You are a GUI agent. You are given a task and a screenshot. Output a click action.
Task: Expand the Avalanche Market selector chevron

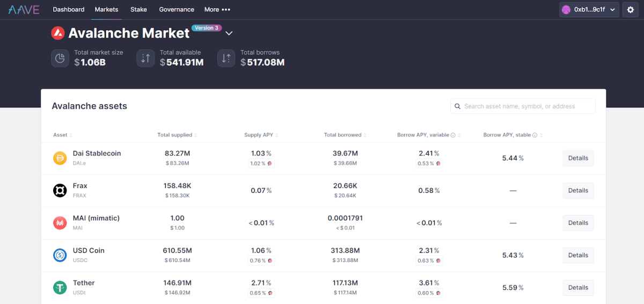[229, 33]
